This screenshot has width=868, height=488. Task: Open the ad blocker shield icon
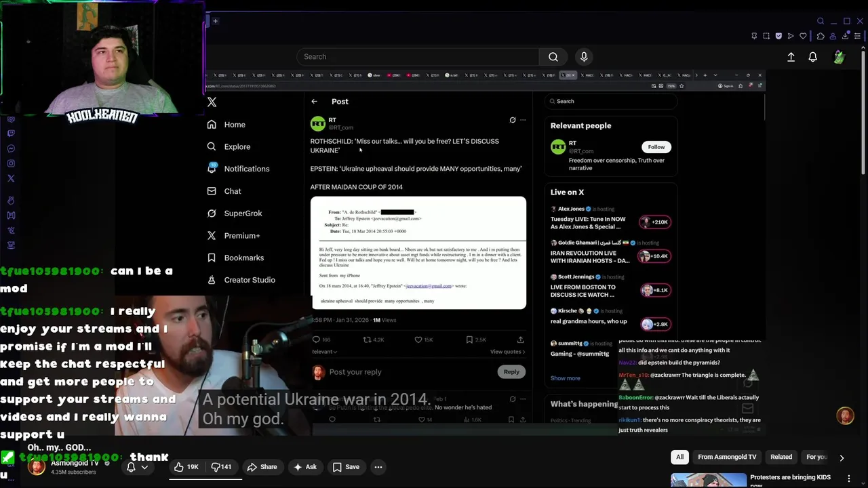[778, 36]
